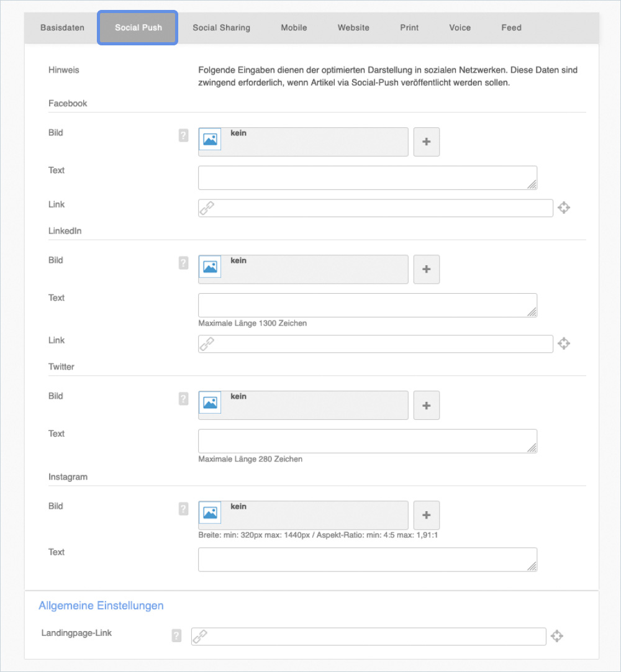The image size is (621, 672).
Task: Click into the LinkedIn Text field
Action: 367,305
